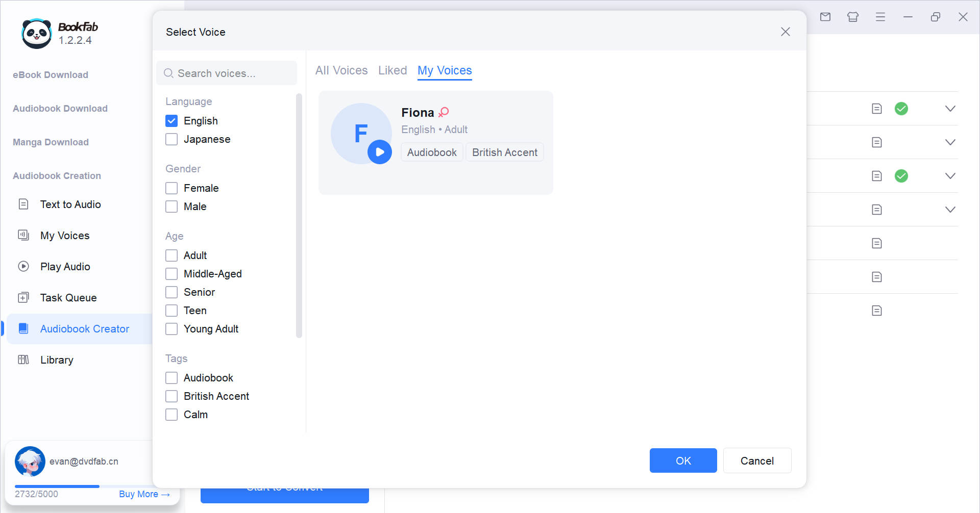Screen dimensions: 980x513
Task: Enable the Japanese language filter
Action: [171, 139]
